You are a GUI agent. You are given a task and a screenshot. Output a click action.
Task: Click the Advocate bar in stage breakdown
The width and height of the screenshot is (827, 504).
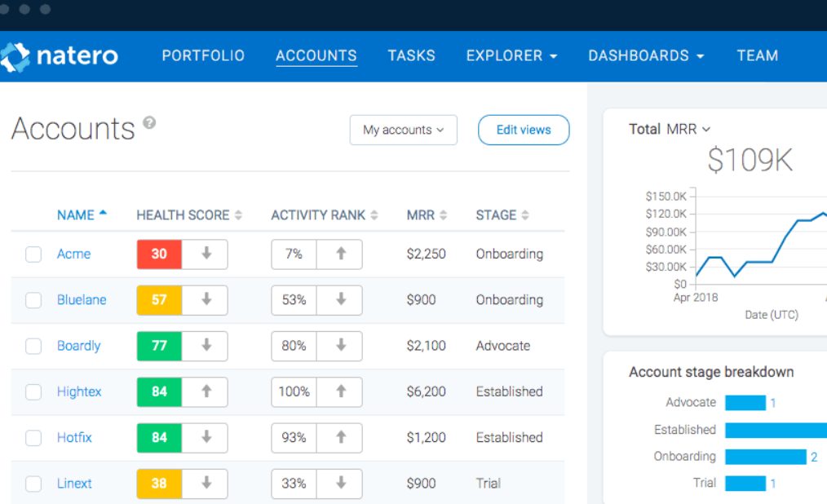[745, 403]
